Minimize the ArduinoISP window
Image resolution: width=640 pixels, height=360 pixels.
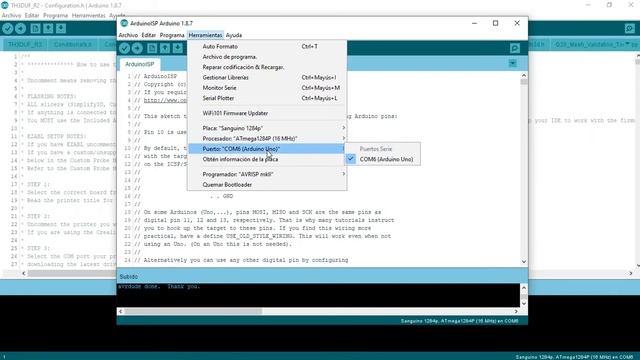(x=474, y=23)
